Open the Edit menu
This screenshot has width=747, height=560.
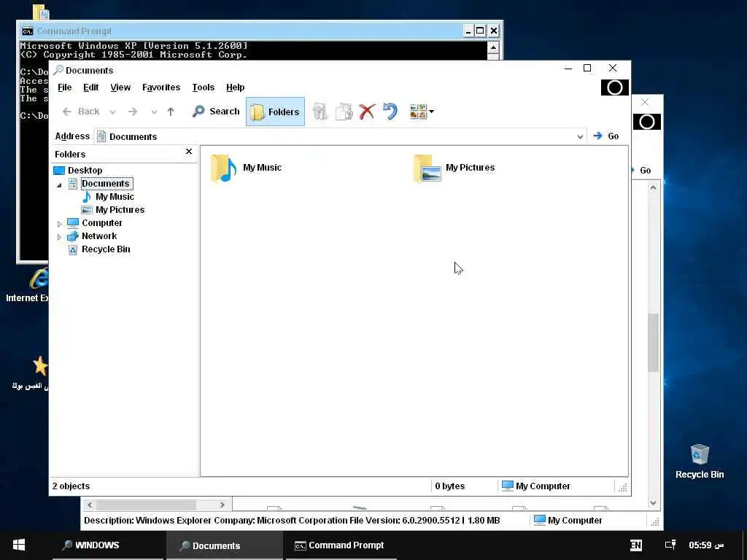(x=90, y=87)
